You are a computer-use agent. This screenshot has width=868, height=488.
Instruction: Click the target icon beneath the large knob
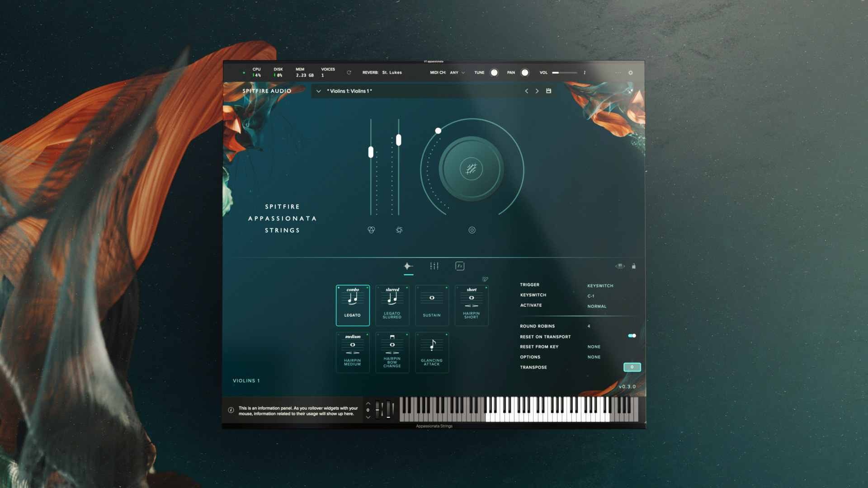coord(472,230)
